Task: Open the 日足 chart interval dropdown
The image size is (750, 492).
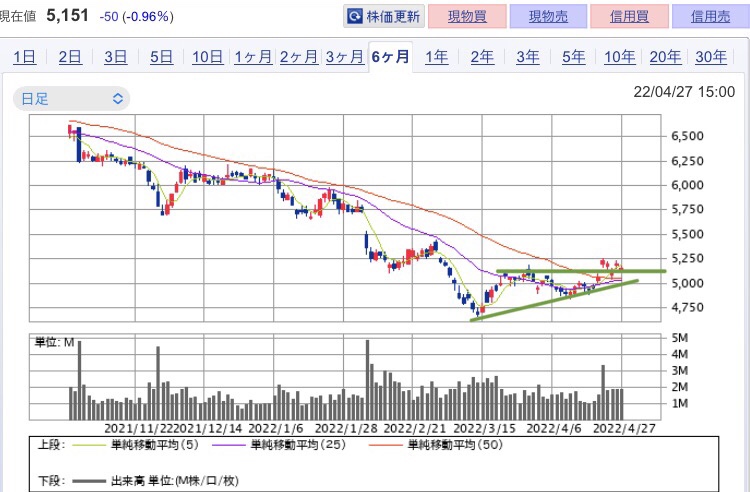Action: click(71, 98)
